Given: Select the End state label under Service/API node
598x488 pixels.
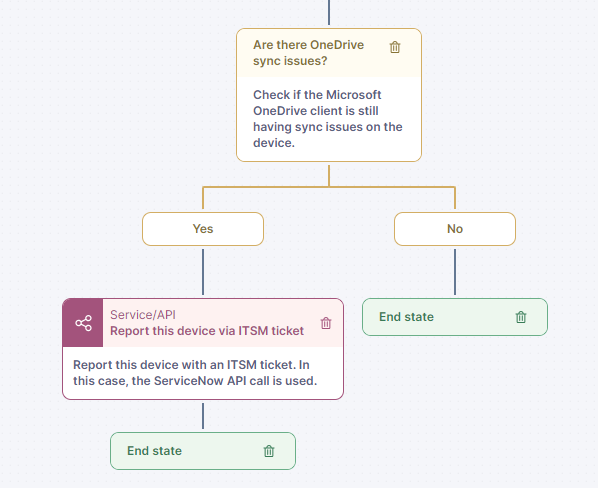Looking at the screenshot, I should point(154,451).
